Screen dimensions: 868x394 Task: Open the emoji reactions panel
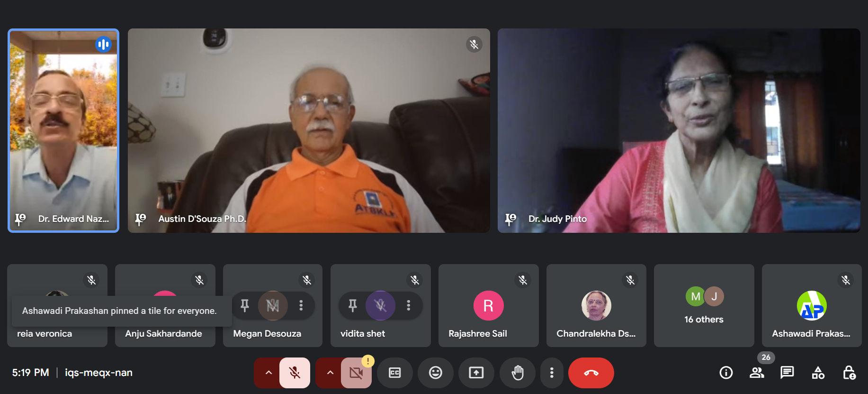click(435, 373)
